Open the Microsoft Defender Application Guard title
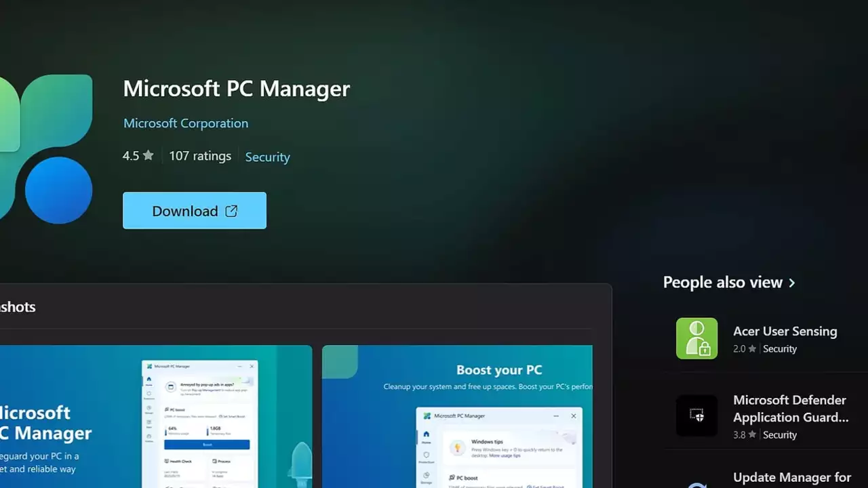This screenshot has height=488, width=868. [x=791, y=409]
